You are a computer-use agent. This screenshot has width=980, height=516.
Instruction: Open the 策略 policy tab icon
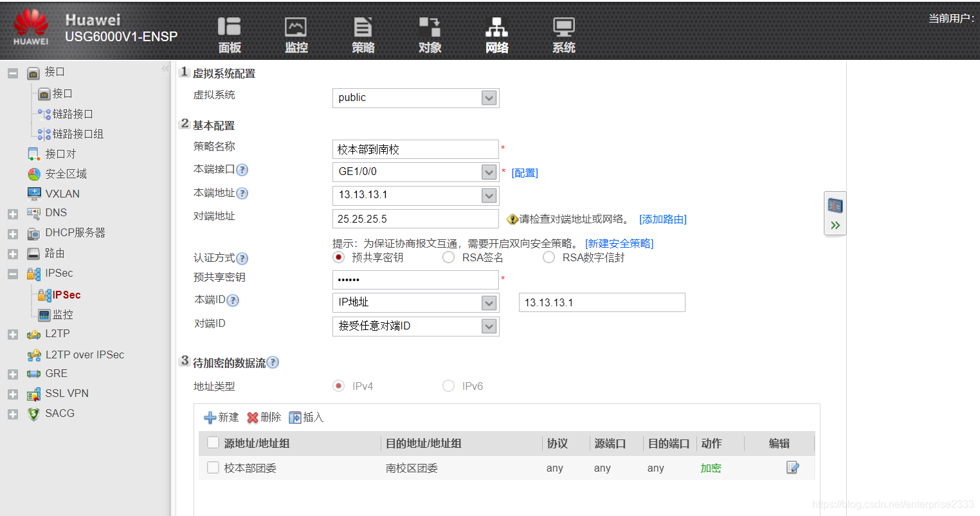click(363, 35)
